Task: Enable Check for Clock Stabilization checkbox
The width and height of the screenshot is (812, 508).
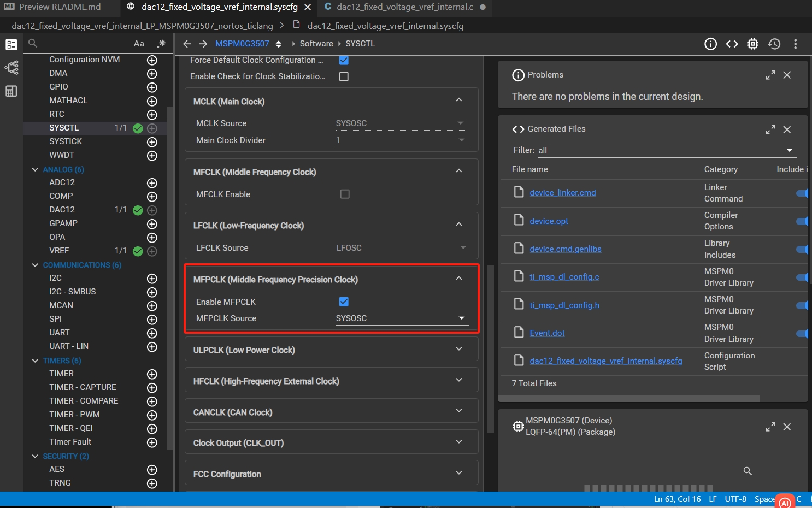Action: [x=344, y=76]
